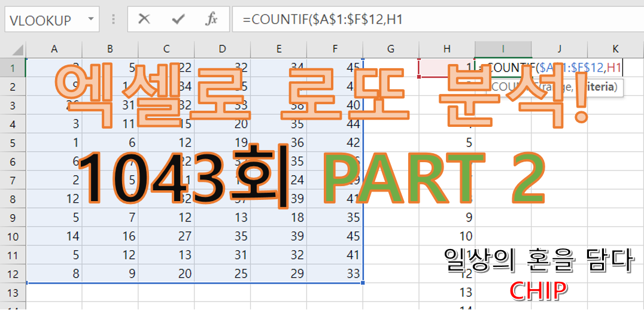Select row 13 header
Image resolution: width=644 pixels, height=310 pixels.
click(x=13, y=292)
